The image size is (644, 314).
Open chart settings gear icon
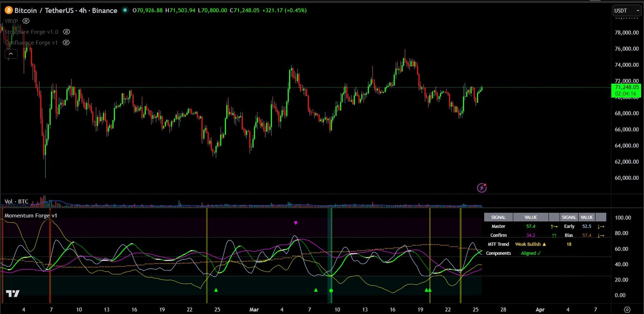pyautogui.click(x=627, y=310)
